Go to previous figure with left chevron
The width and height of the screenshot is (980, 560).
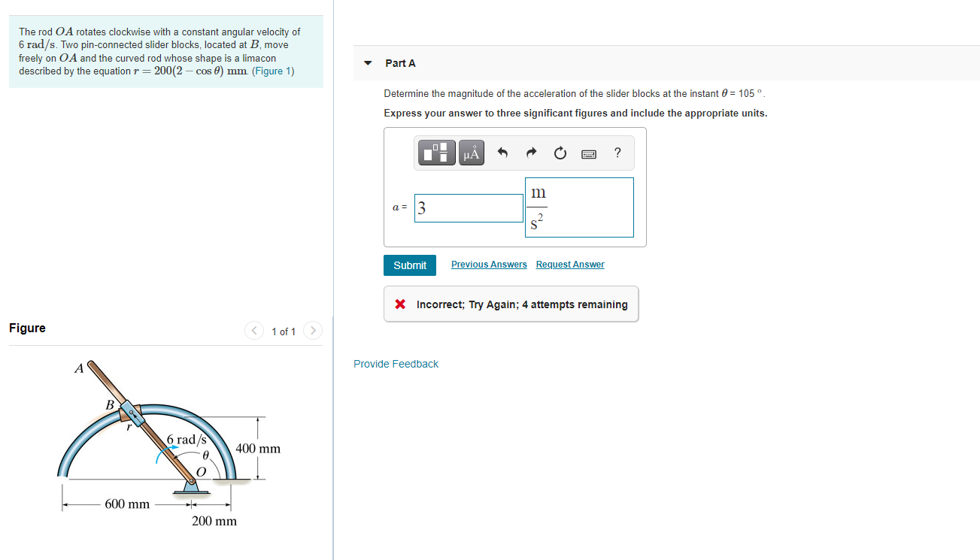tap(253, 330)
